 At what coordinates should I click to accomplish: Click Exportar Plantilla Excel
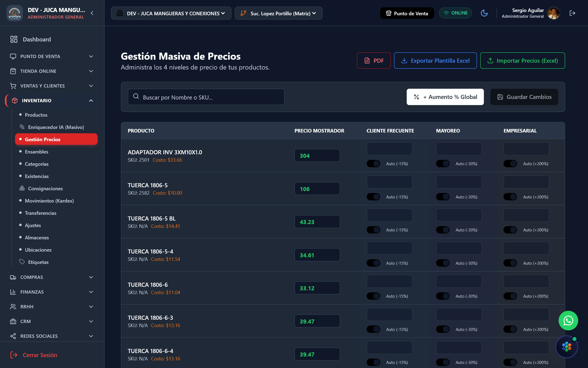pos(435,61)
